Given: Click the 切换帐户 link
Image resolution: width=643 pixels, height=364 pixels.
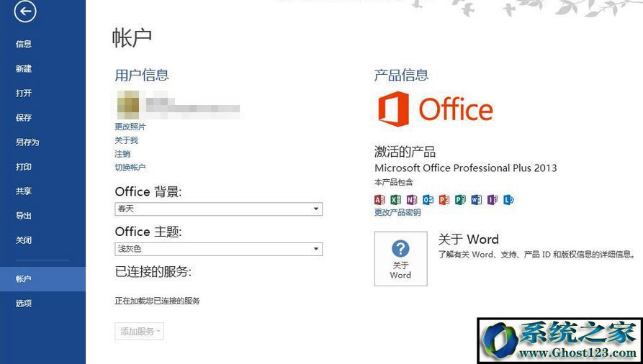Looking at the screenshot, I should [130, 167].
